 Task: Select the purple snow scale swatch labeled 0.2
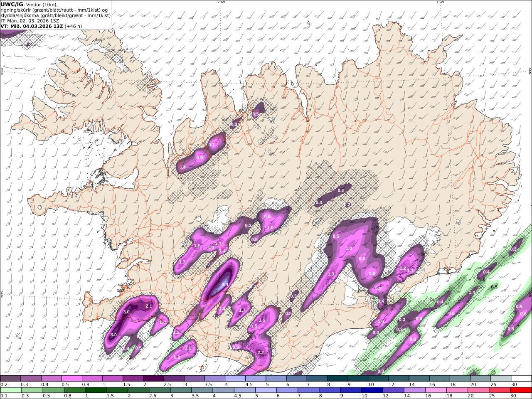pos(10,378)
